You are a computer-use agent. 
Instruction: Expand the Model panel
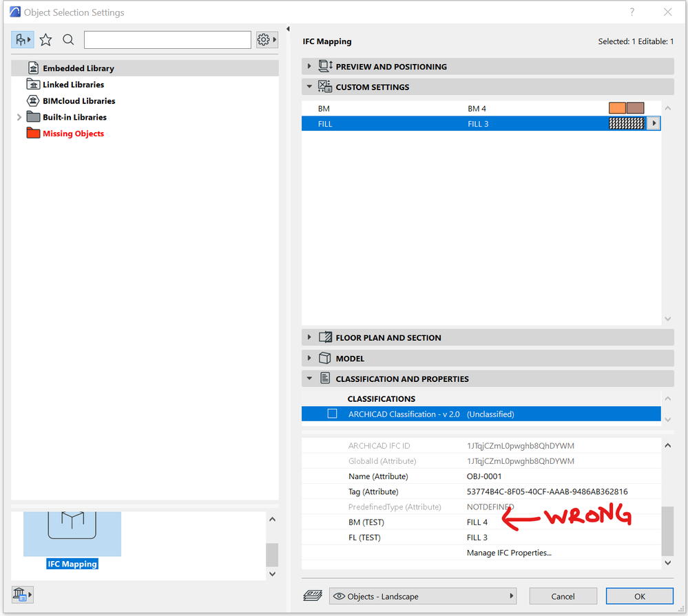309,358
